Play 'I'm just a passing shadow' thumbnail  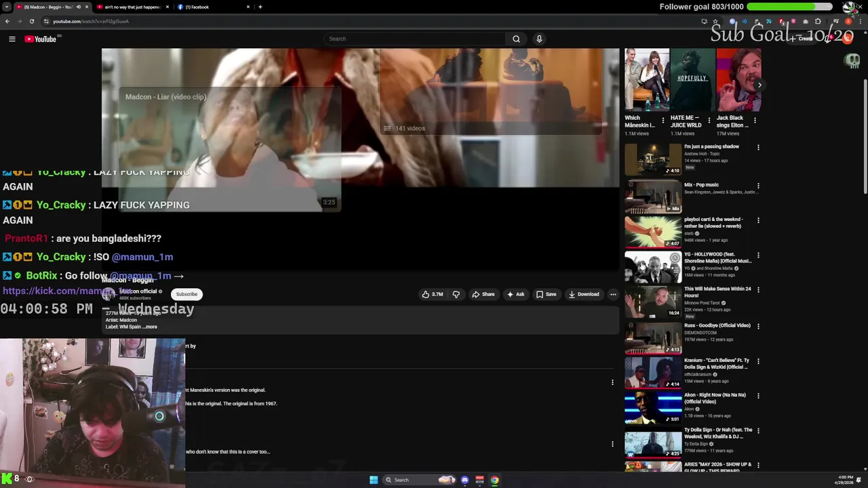[653, 159]
